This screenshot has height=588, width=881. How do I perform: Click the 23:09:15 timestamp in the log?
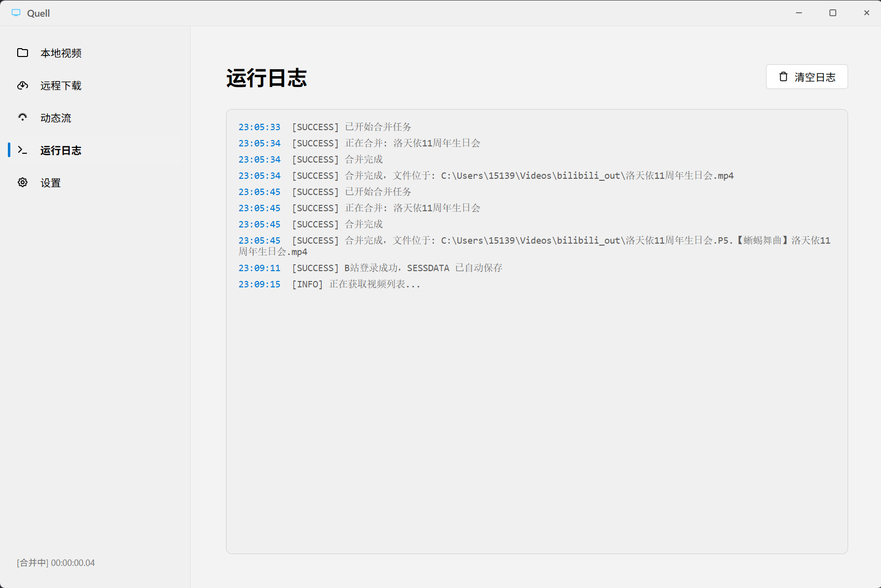pyautogui.click(x=259, y=284)
